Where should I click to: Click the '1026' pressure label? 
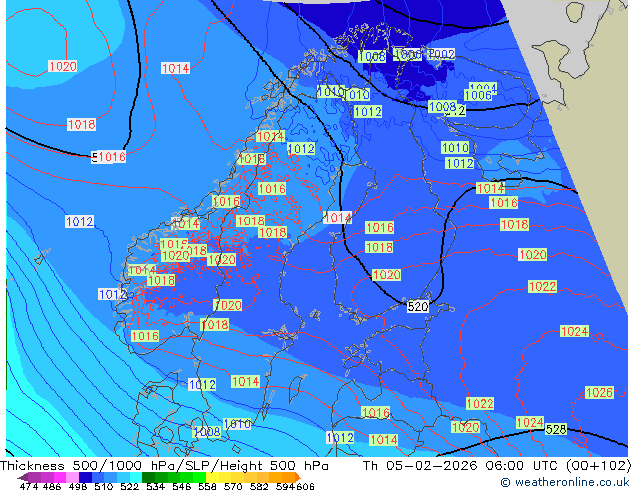pyautogui.click(x=600, y=392)
